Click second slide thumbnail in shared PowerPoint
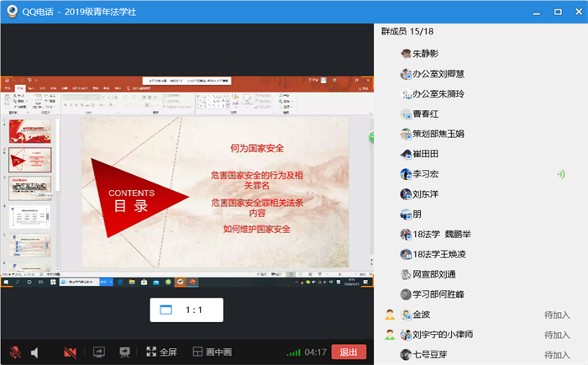Screen dimensions: 588x365 coord(30,160)
